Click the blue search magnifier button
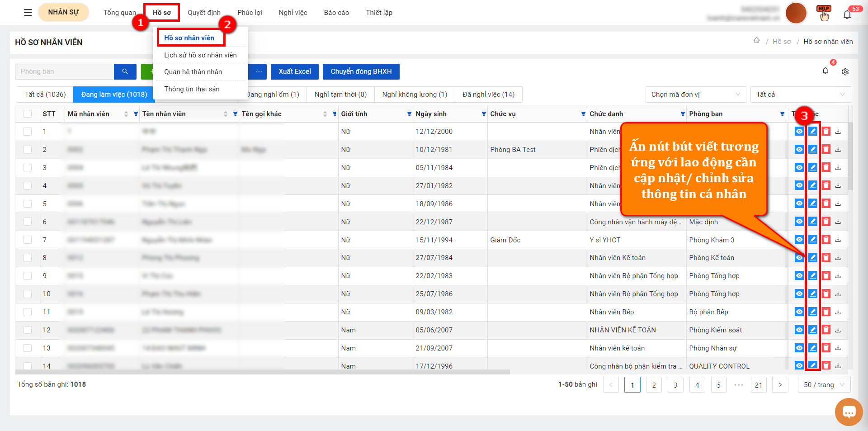The image size is (868, 431). (x=125, y=71)
